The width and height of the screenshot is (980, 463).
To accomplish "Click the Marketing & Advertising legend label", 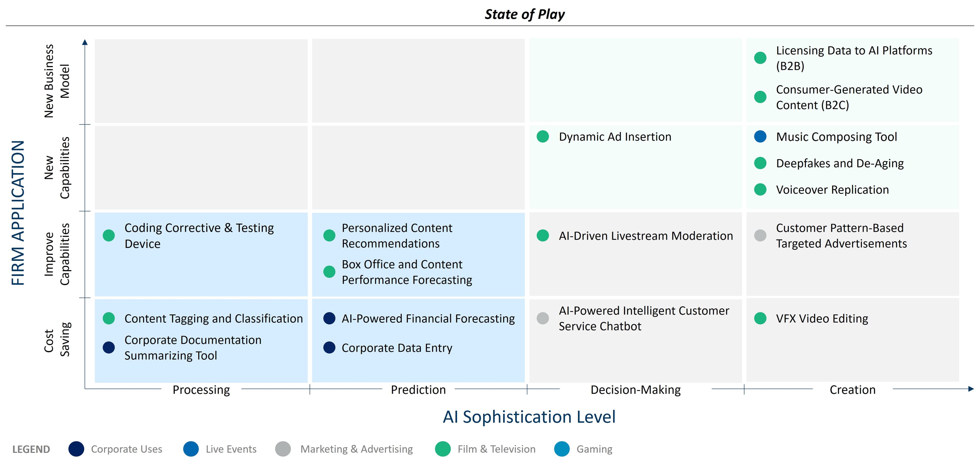I will click(357, 449).
